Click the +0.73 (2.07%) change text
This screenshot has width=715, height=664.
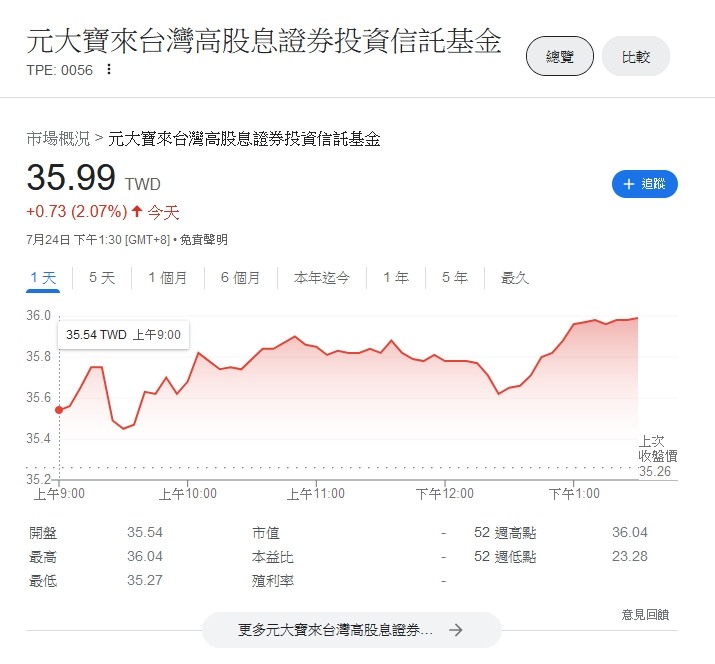click(77, 212)
